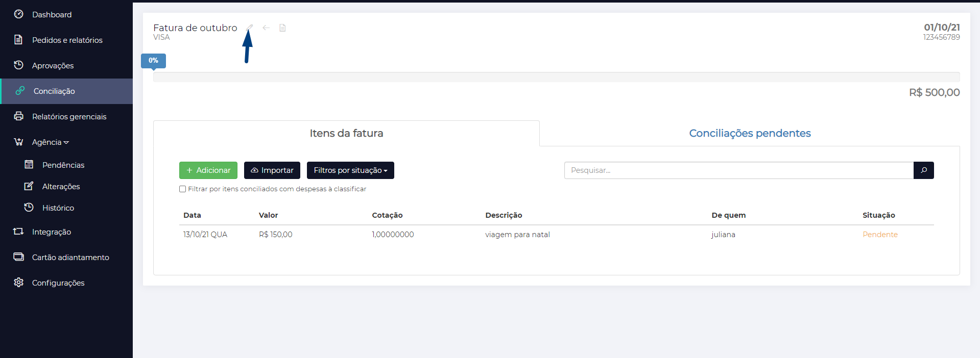Switch to Conciliações pendentes tab
This screenshot has width=980, height=358.
click(x=749, y=133)
